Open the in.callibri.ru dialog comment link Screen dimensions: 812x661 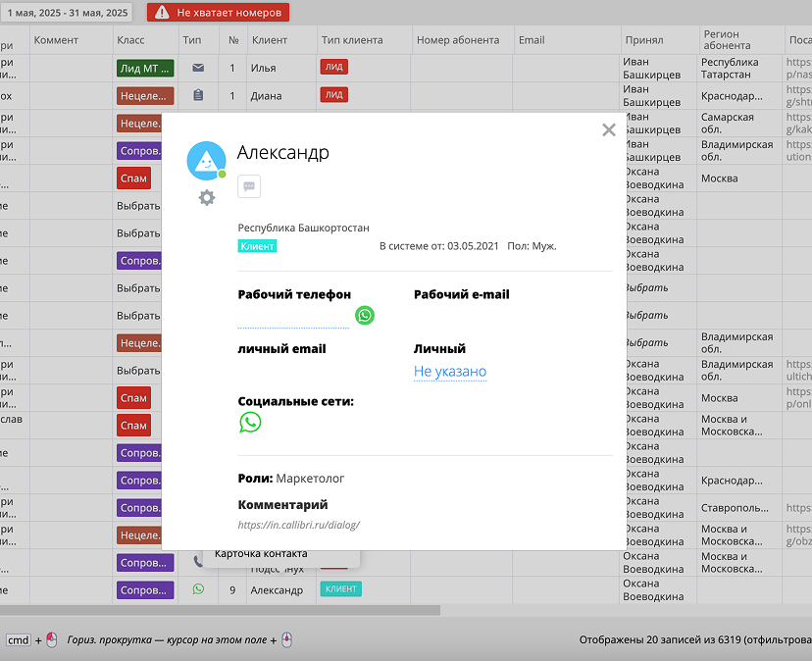click(x=299, y=525)
